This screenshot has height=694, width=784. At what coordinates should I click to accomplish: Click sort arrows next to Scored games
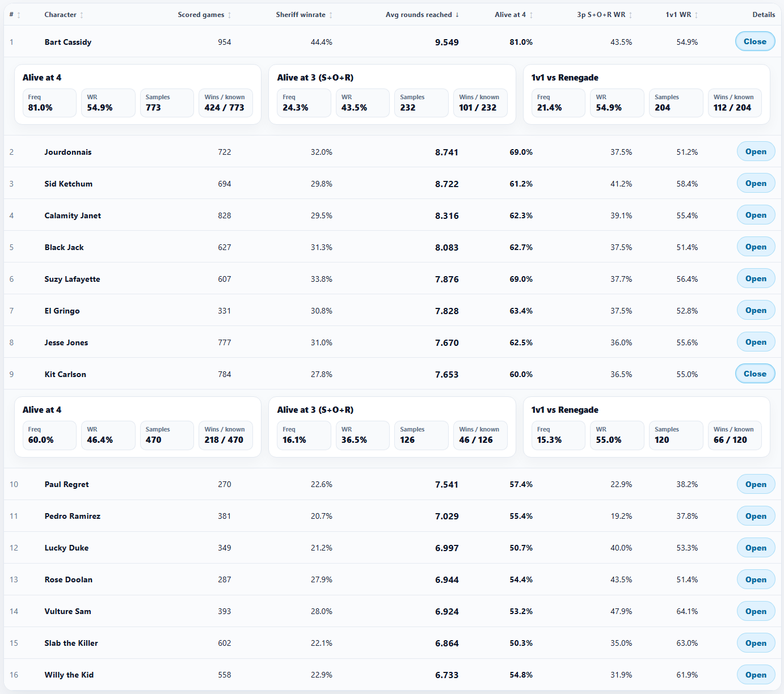pyautogui.click(x=229, y=15)
